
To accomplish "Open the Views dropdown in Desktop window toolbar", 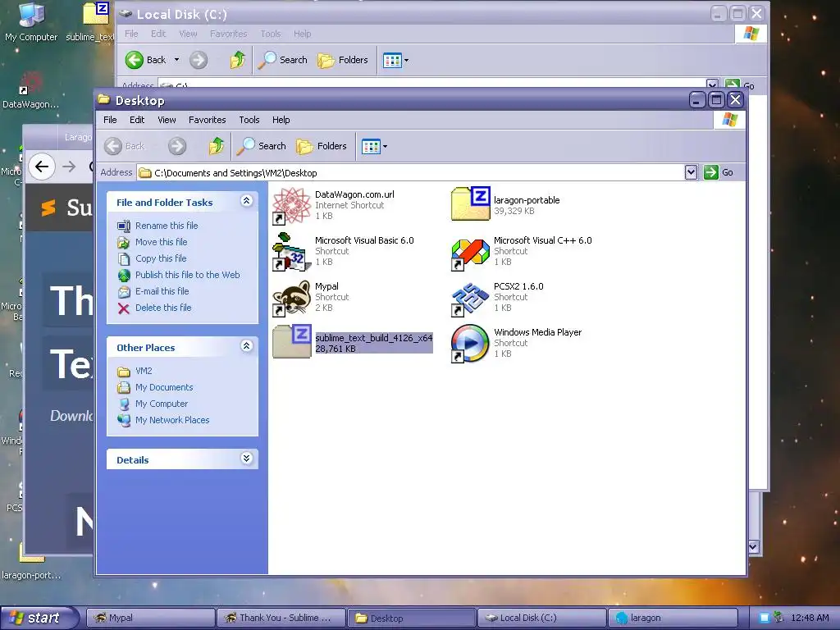I will pyautogui.click(x=374, y=146).
